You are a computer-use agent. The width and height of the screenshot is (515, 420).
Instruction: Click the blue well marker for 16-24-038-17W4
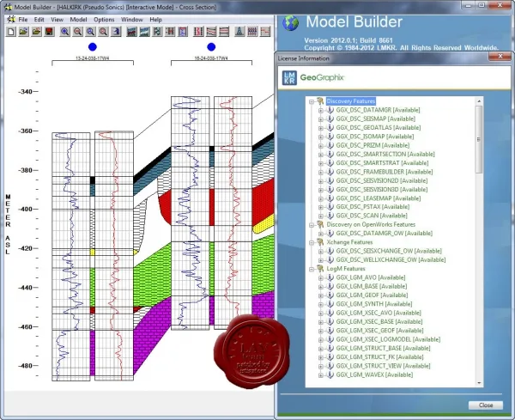point(211,47)
